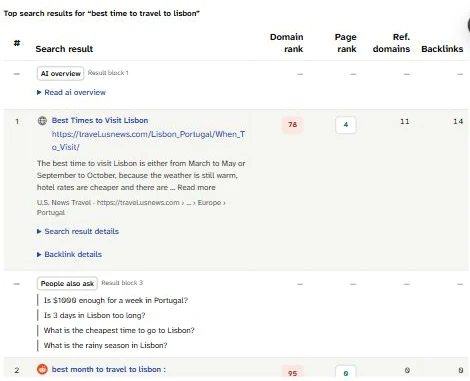The width and height of the screenshot is (470, 381).
Task: Click the Top search results heading
Action: pos(102,13)
